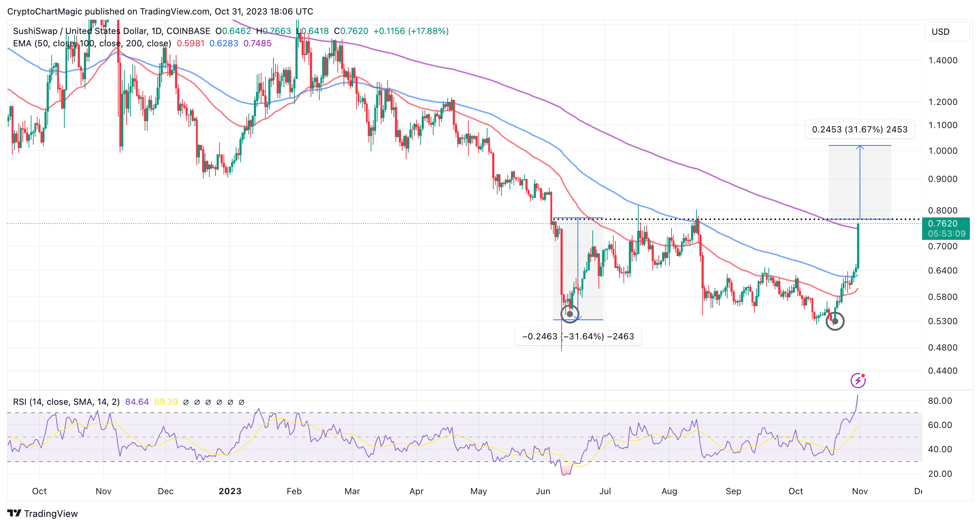Screen dimensions: 980x526
Task: Click the TradingView logo at bottom left
Action: [x=42, y=513]
